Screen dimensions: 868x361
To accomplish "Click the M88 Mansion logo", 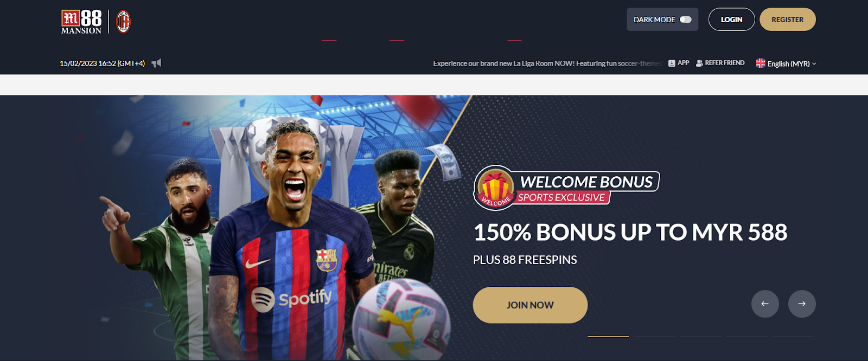I will click(x=81, y=22).
